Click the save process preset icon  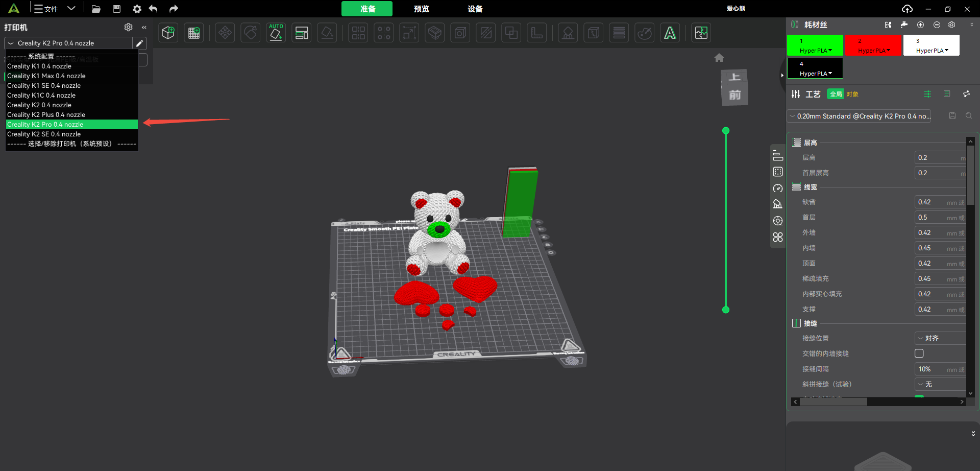952,116
